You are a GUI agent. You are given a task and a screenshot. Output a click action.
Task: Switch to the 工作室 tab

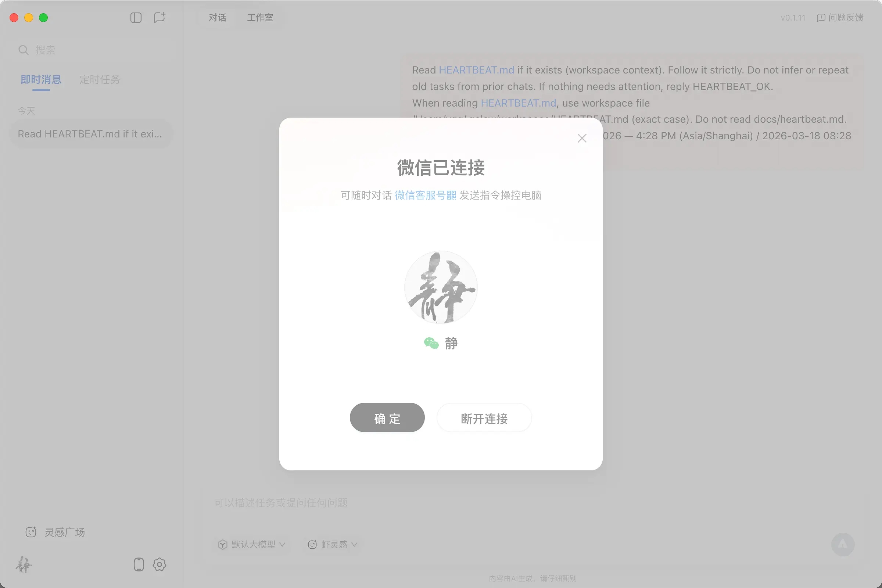[x=260, y=18]
